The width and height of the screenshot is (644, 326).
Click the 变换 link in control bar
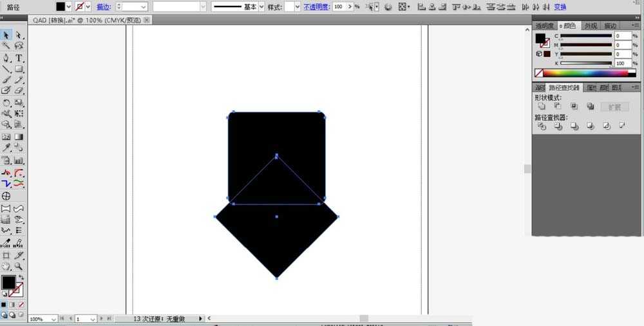(560, 6)
